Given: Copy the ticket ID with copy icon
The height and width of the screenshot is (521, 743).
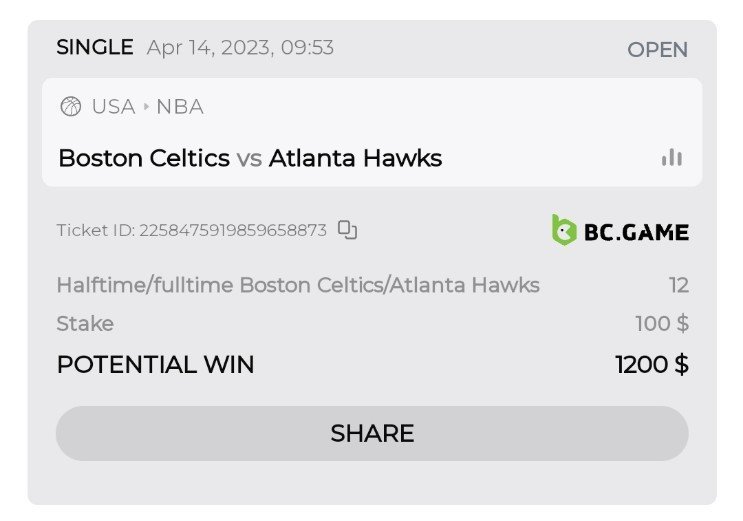Looking at the screenshot, I should pyautogui.click(x=347, y=230).
